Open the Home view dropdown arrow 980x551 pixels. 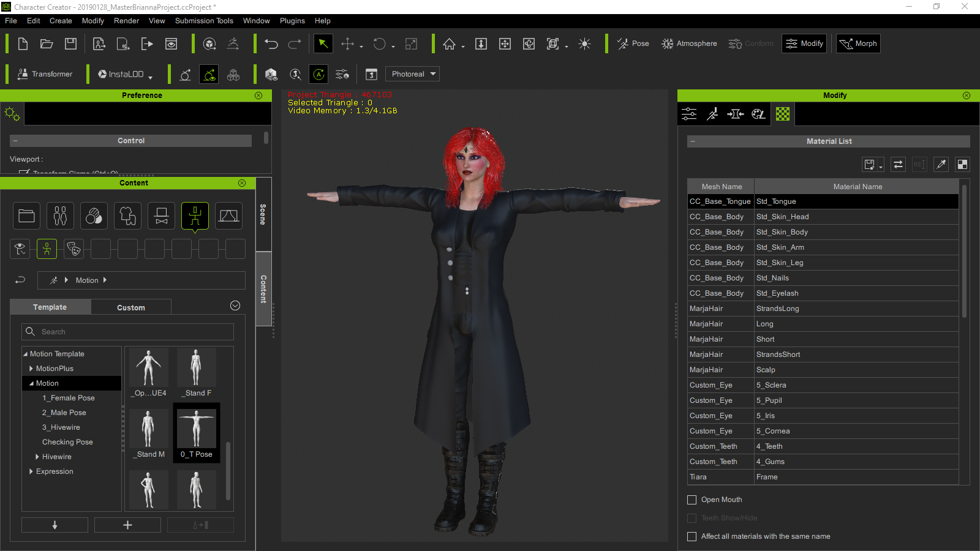pos(463,46)
